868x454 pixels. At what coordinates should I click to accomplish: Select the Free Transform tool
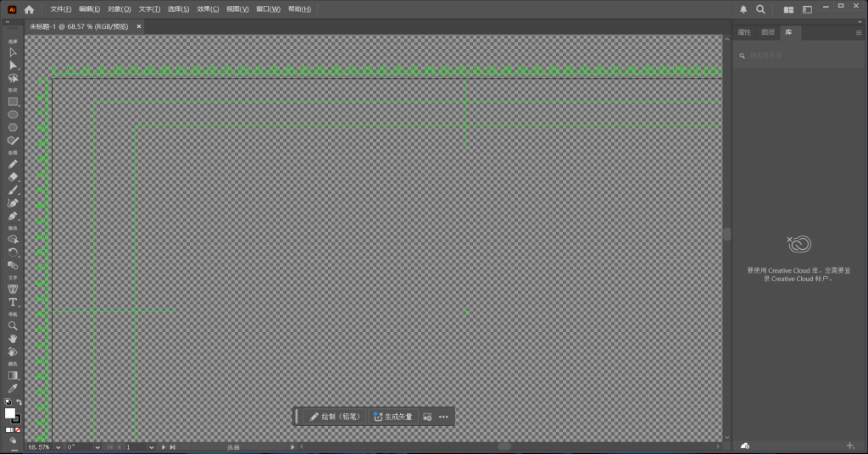[x=13, y=240]
